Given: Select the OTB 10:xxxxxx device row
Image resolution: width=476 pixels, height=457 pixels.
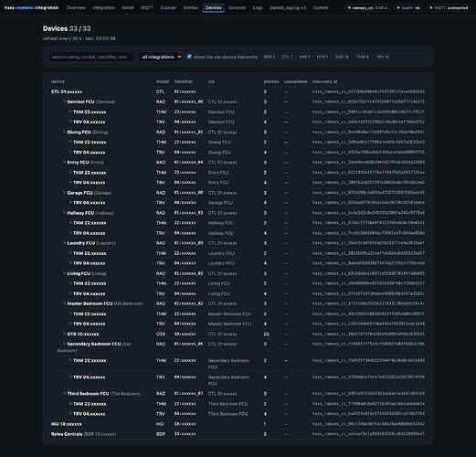Looking at the screenshot, I should click(x=238, y=335).
